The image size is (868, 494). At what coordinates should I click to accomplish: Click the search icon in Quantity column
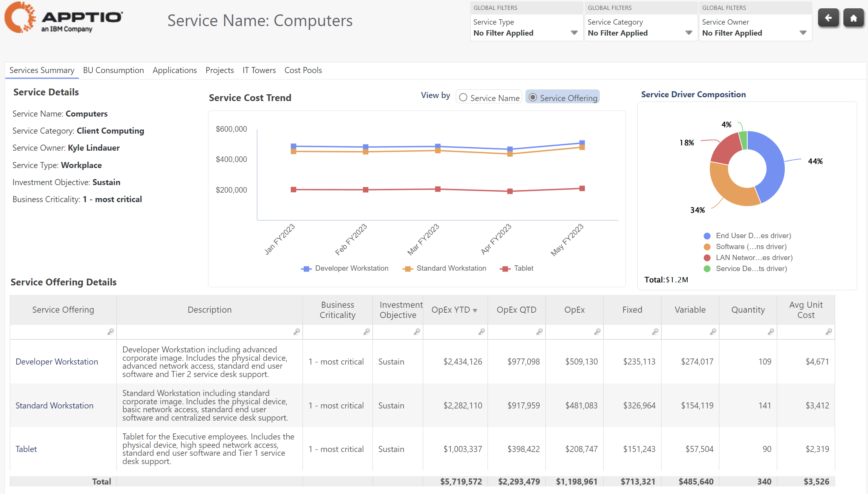click(771, 332)
